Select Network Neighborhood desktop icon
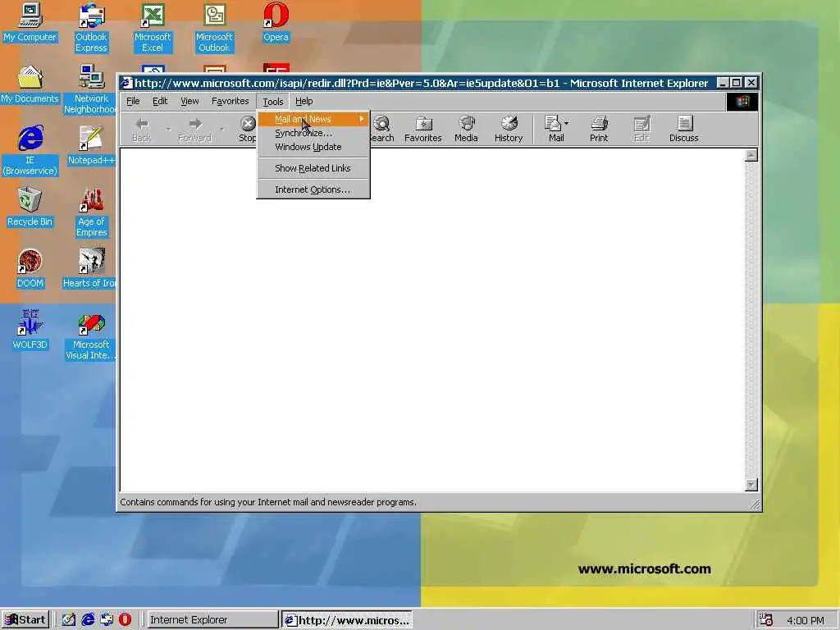The image size is (840, 630). (90, 89)
